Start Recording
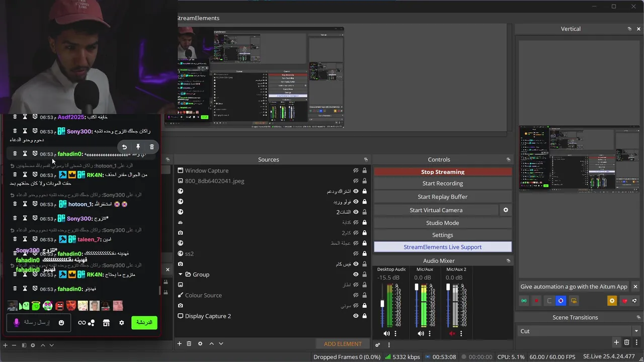The image size is (644, 362). point(443,184)
